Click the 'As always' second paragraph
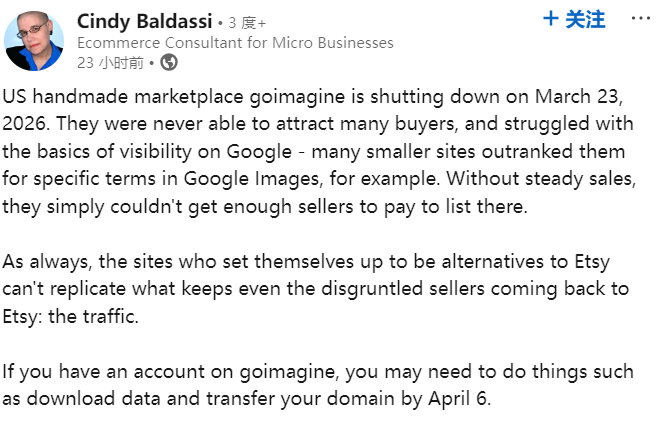This screenshot has height=424, width=666. (320, 289)
